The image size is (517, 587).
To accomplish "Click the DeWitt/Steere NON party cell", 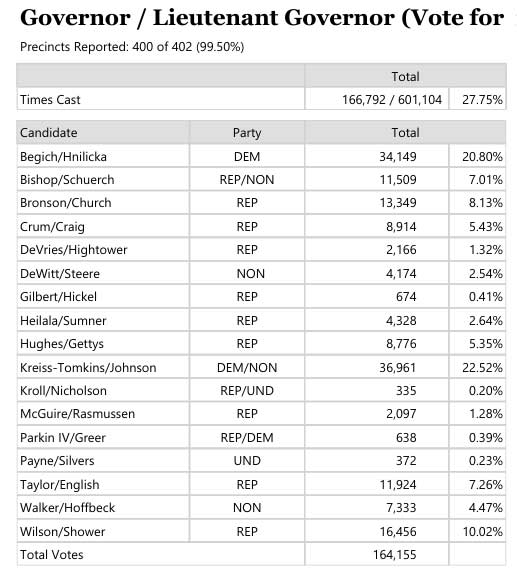I will click(x=247, y=274).
